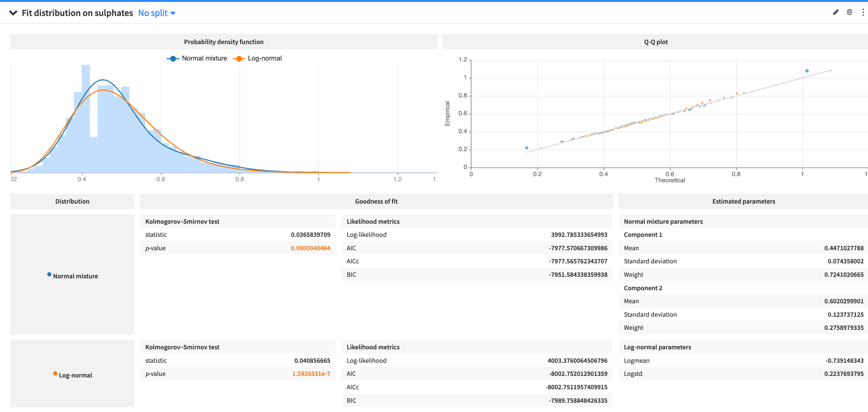868x412 pixels.
Task: Select log-likelihood value 3992.785333654993
Action: coord(579,235)
